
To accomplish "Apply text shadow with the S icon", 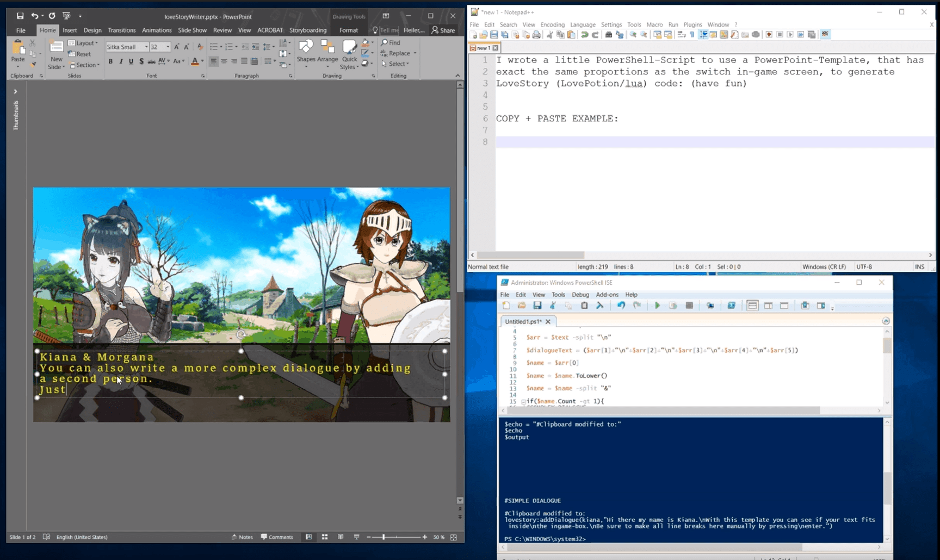I will tap(141, 61).
